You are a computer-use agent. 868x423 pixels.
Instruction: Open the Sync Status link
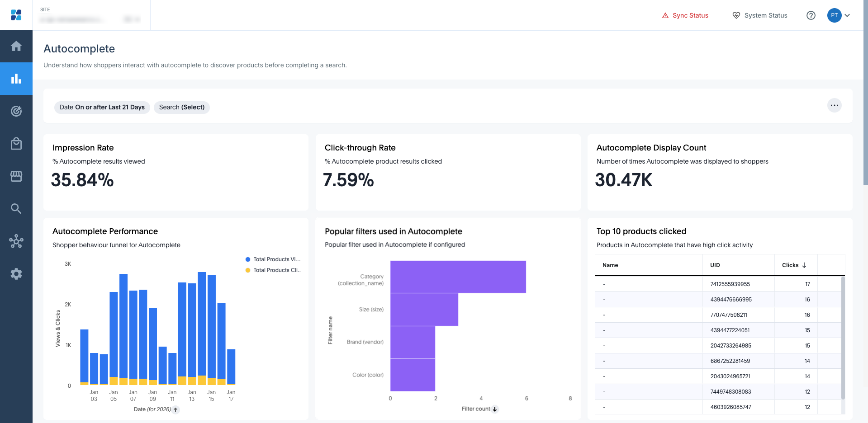pyautogui.click(x=685, y=15)
